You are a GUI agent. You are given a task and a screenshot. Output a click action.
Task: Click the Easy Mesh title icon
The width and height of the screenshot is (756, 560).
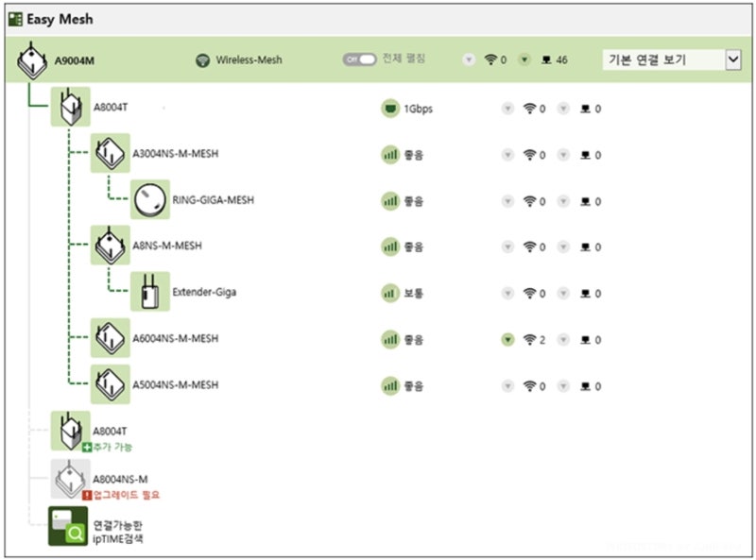[x=15, y=19]
